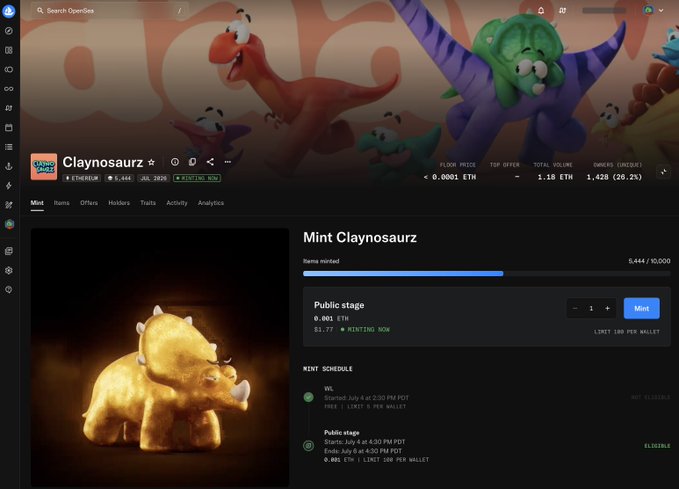This screenshot has height=489, width=679.
Task: Switch to the Items tab
Action: point(61,203)
